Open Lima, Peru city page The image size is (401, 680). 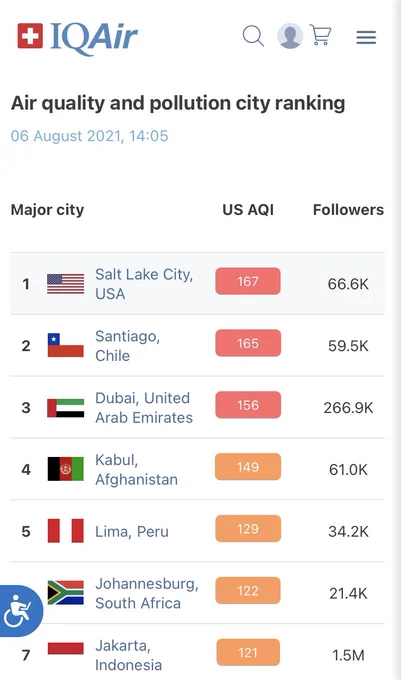click(132, 531)
